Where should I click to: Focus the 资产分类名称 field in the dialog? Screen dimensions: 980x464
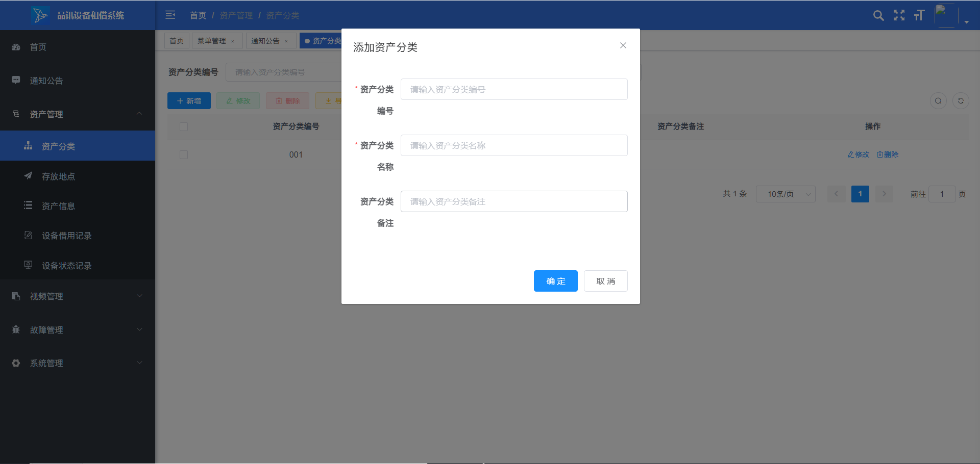[514, 145]
